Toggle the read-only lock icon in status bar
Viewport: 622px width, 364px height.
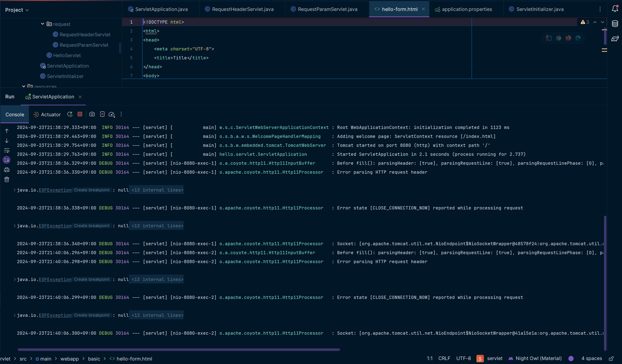612,359
